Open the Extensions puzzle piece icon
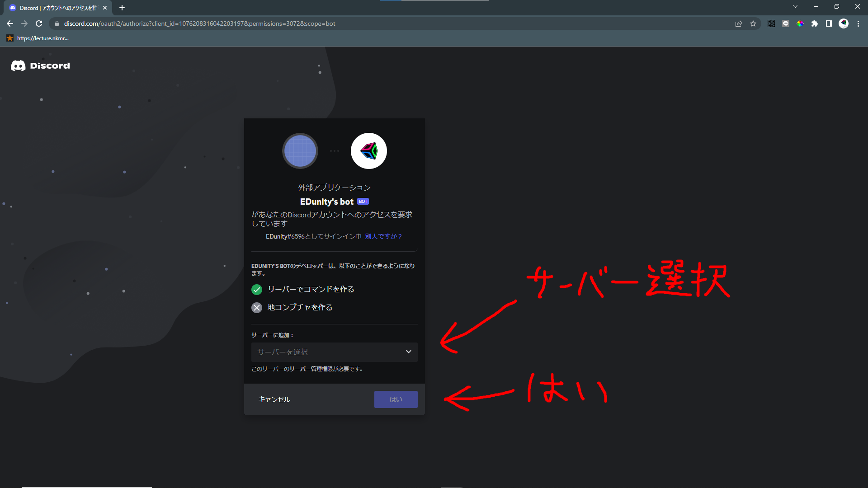This screenshot has width=868, height=488. [x=815, y=23]
